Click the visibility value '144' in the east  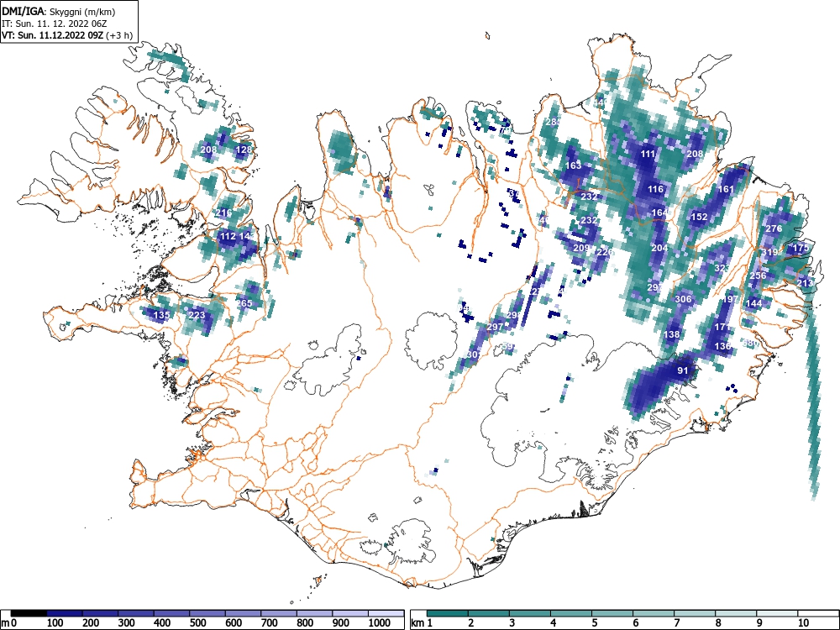click(753, 303)
